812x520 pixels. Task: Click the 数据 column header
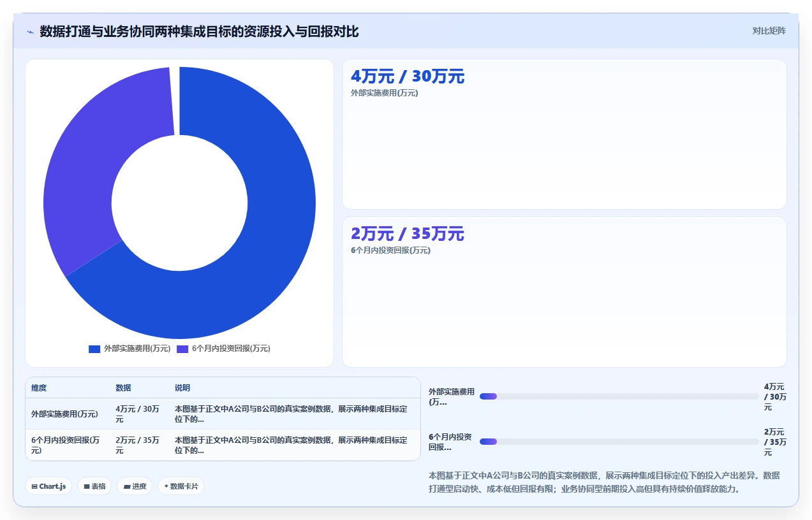[x=123, y=388]
